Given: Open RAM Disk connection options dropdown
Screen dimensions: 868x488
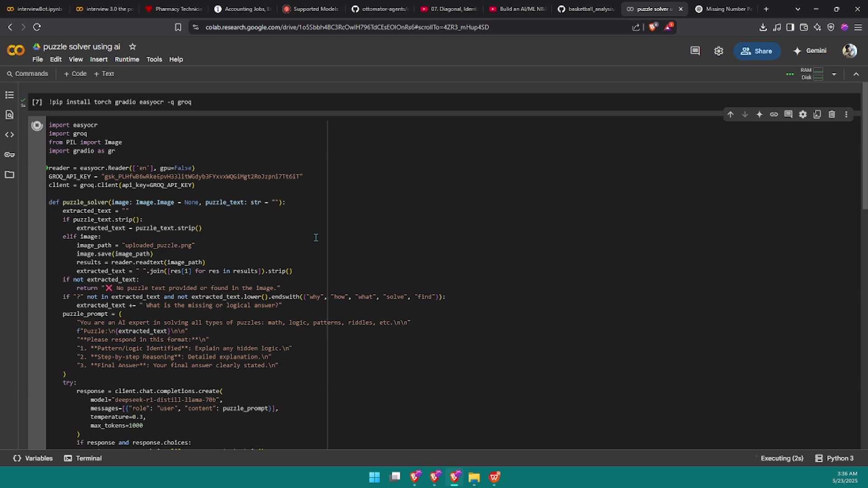Looking at the screenshot, I should pyautogui.click(x=834, y=74).
